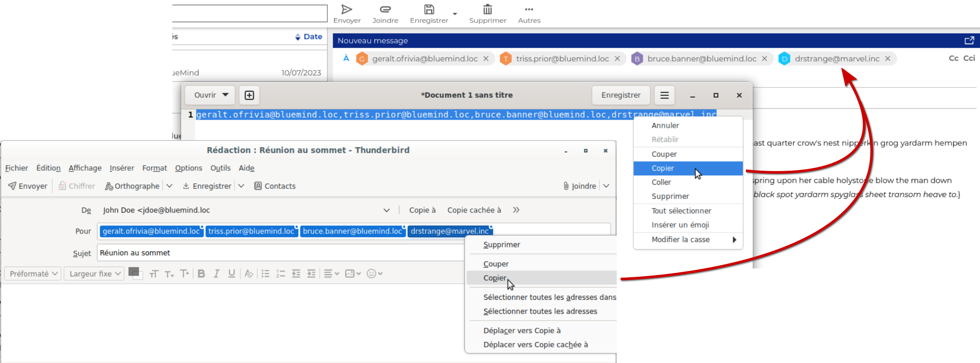Insert a numbered list
The height and width of the screenshot is (363, 980).
click(280, 274)
